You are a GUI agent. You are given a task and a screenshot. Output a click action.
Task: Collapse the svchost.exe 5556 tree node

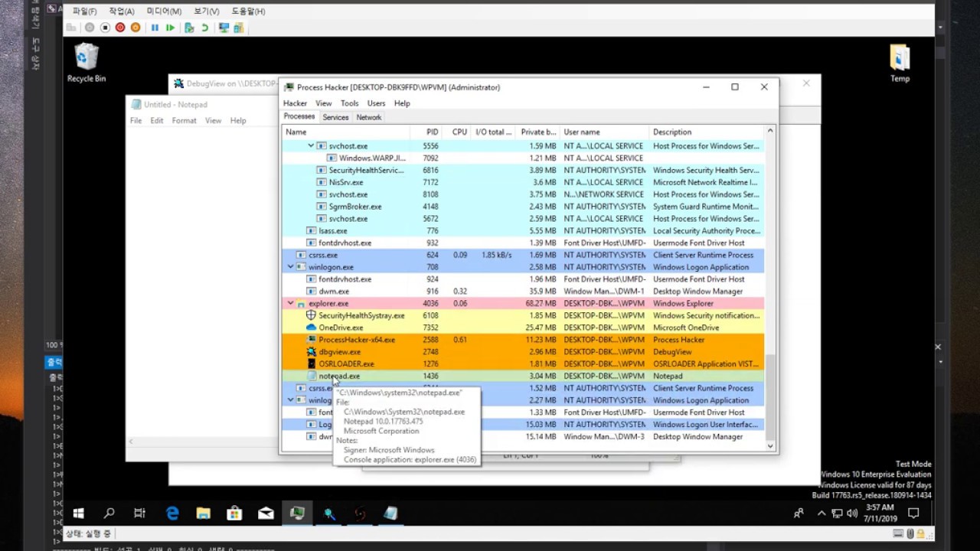pyautogui.click(x=311, y=145)
